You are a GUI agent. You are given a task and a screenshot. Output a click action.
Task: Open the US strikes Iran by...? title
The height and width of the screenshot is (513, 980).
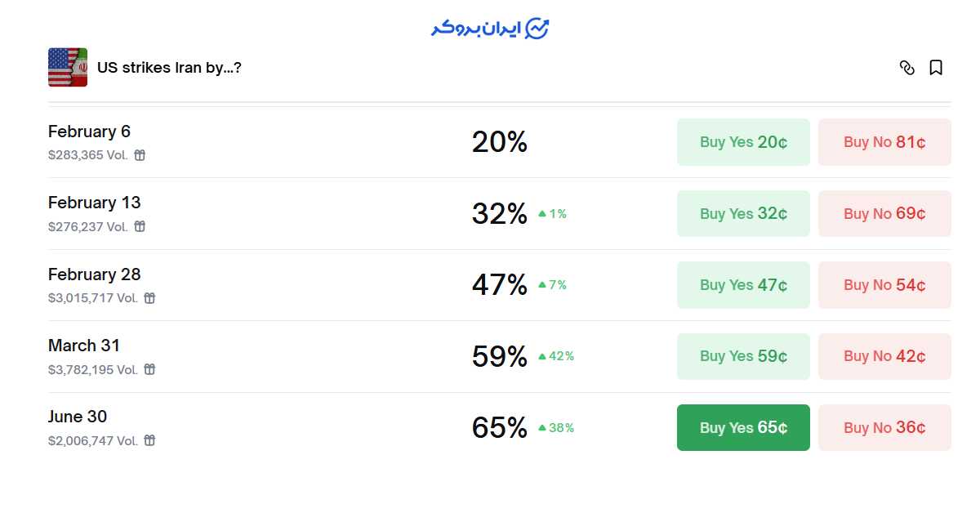click(x=169, y=68)
